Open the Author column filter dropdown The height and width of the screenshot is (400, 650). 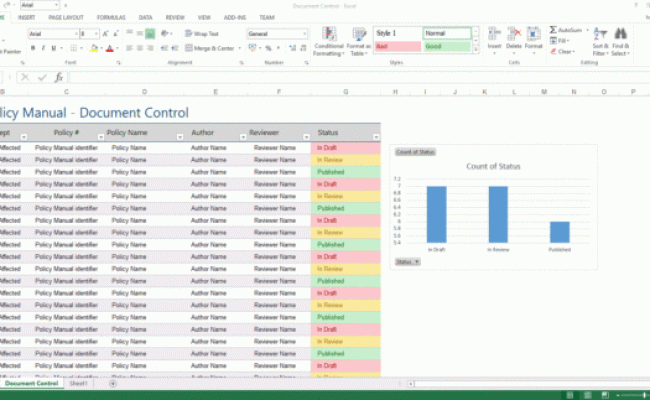coord(243,137)
